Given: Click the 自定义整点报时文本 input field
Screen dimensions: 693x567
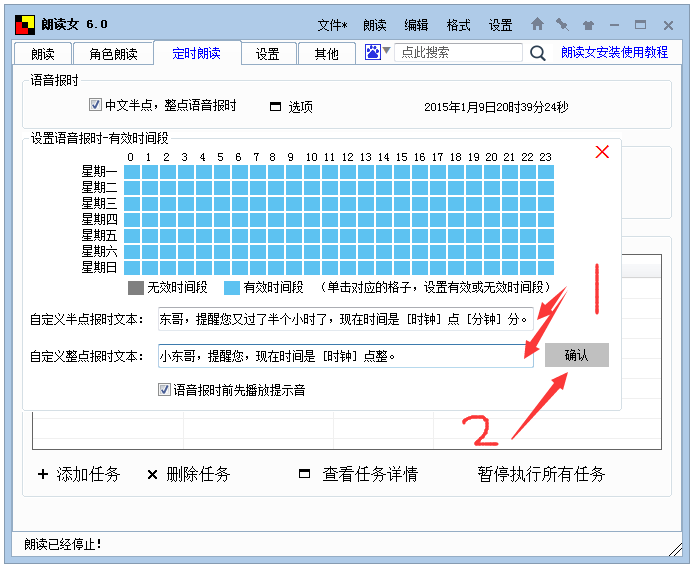Looking at the screenshot, I should pyautogui.click(x=346, y=356).
